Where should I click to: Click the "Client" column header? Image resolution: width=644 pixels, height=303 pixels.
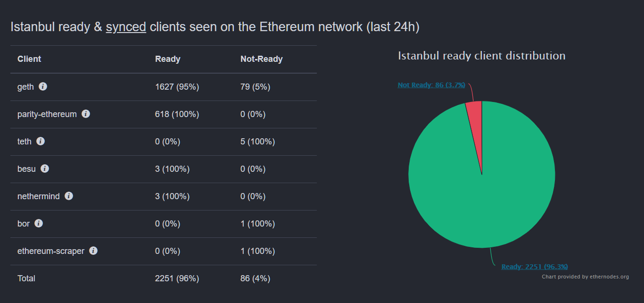(29, 59)
